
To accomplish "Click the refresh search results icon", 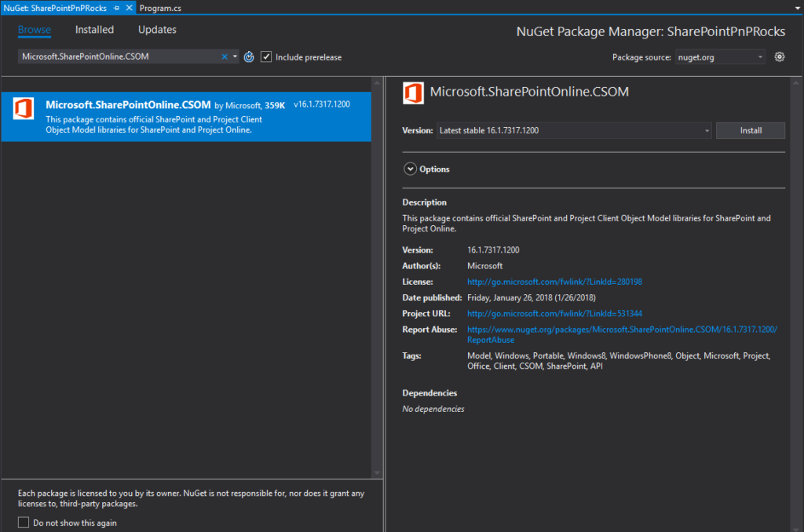I will tap(249, 57).
